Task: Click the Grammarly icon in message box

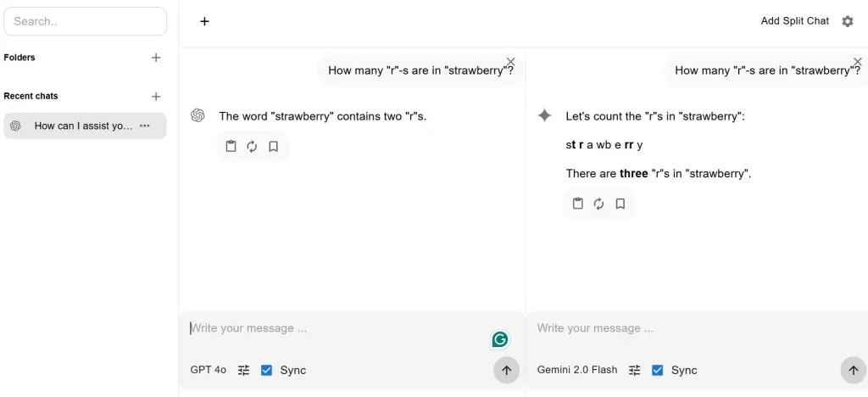Action: click(500, 340)
